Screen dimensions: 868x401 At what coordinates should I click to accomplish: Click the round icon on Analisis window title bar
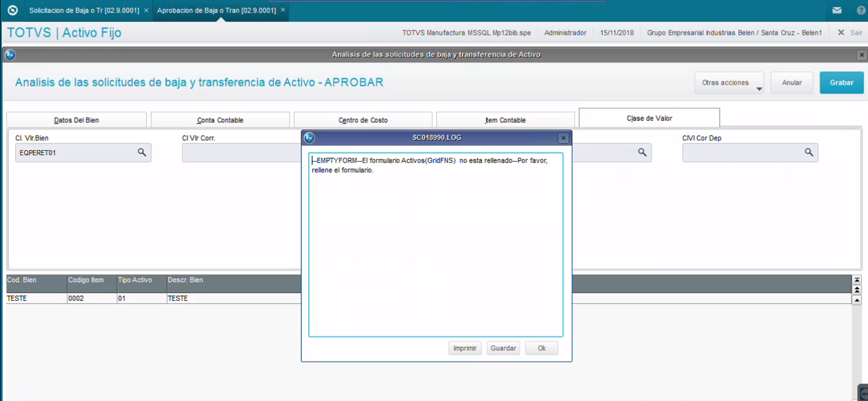pos(10,55)
